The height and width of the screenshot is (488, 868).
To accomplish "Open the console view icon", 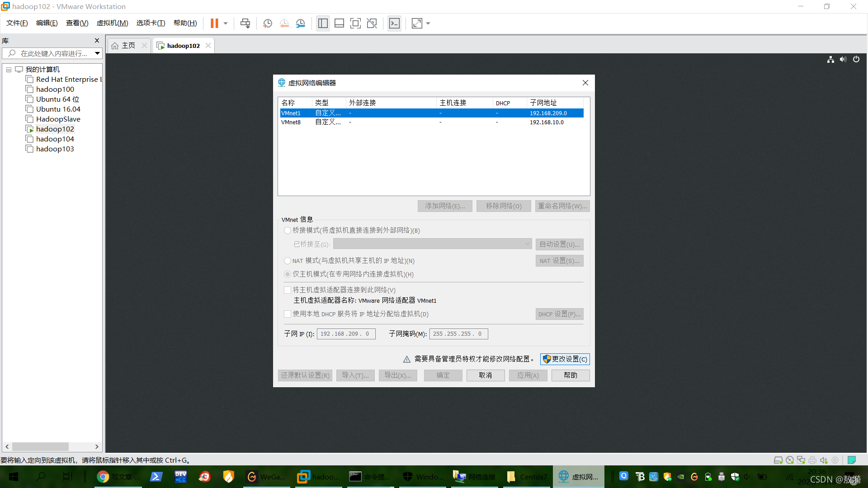I will (394, 23).
